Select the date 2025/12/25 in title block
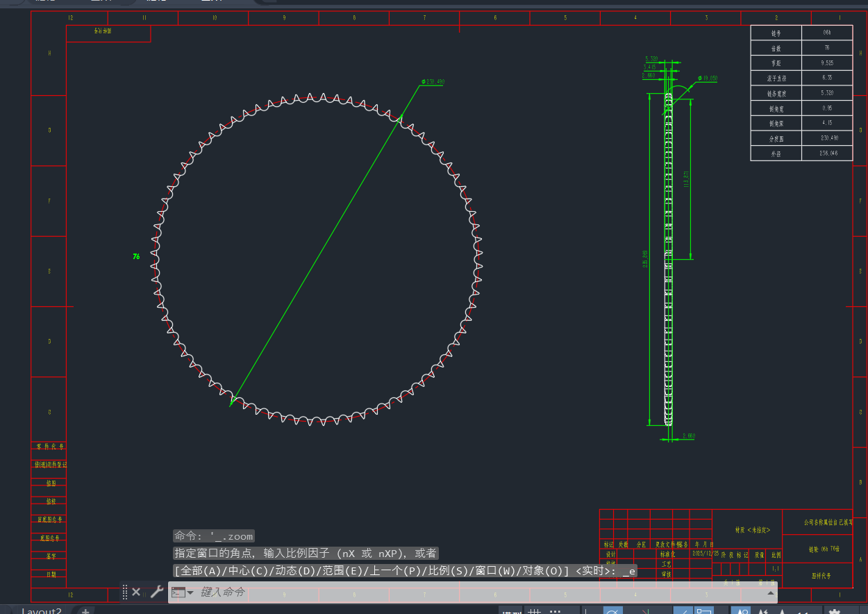Screen dimensions: 868x614 706,554
